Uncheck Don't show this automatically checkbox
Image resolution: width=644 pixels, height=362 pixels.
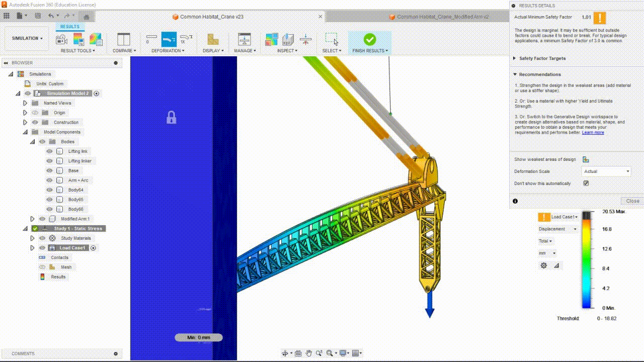[586, 184]
